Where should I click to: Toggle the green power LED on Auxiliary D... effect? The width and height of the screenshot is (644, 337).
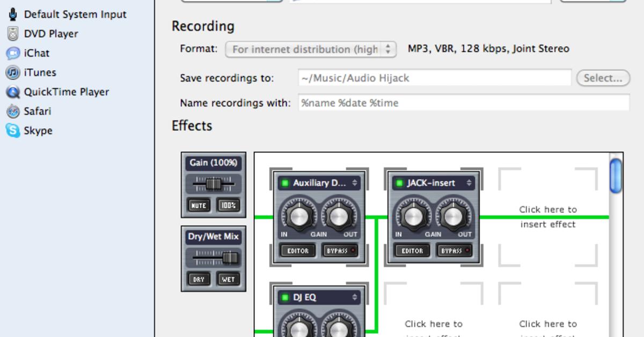pyautogui.click(x=285, y=183)
